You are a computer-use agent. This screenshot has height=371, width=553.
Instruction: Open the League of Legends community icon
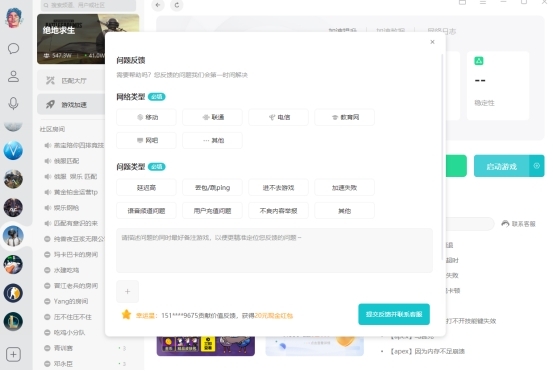point(13,321)
